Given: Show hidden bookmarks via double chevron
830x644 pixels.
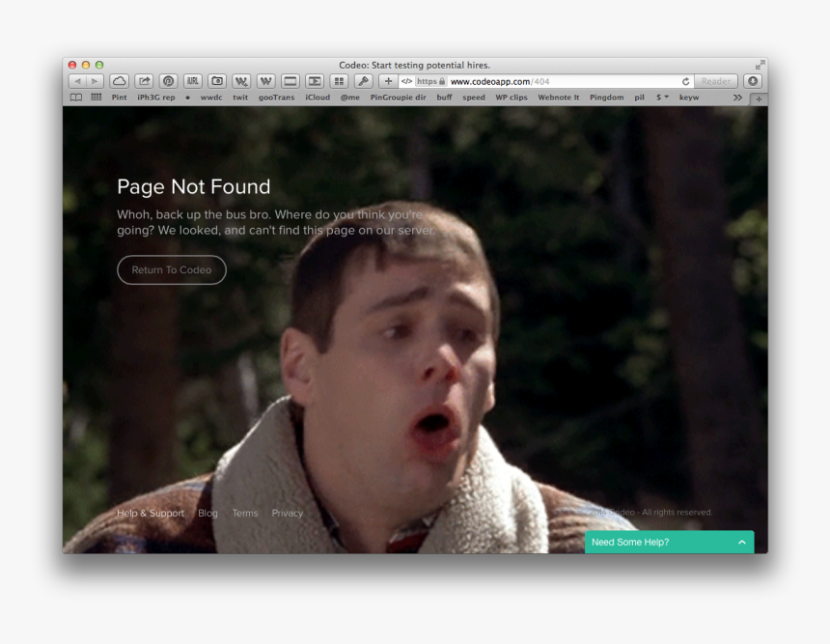Looking at the screenshot, I should tap(737, 98).
